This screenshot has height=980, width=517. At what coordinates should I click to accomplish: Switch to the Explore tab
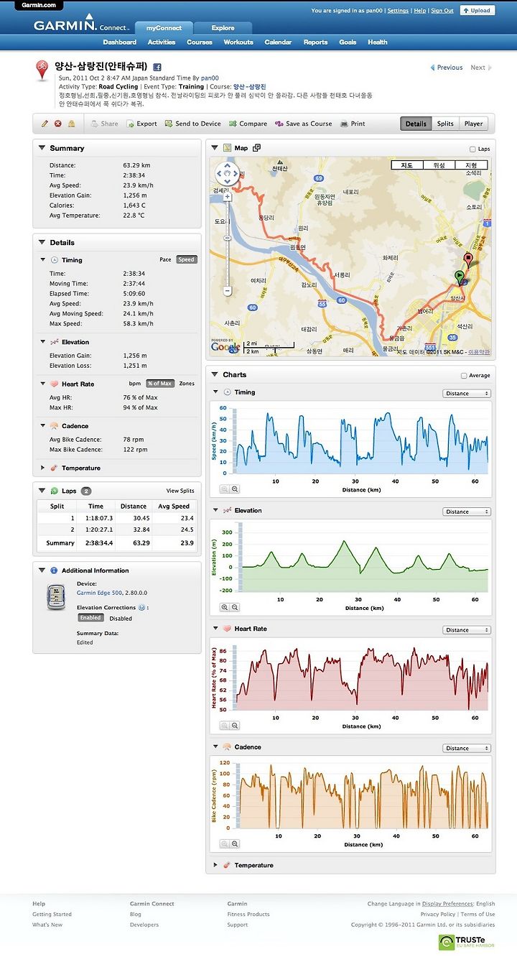point(223,29)
